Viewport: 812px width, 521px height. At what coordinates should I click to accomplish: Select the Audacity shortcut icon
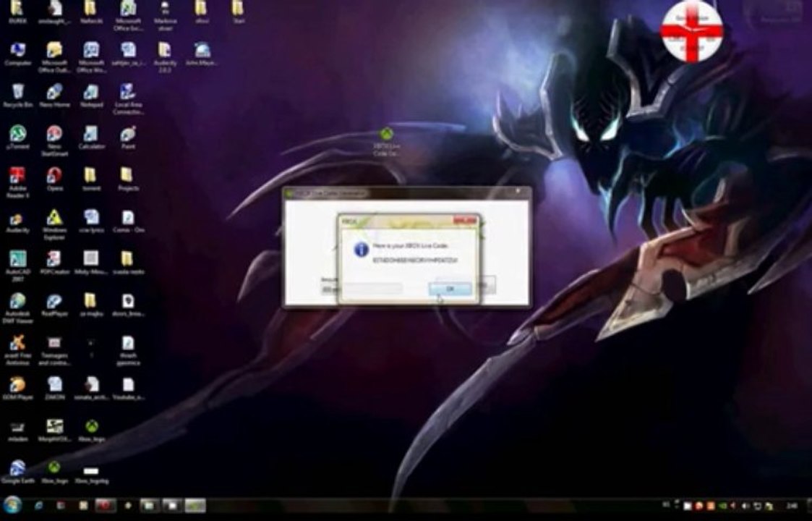tap(17, 222)
